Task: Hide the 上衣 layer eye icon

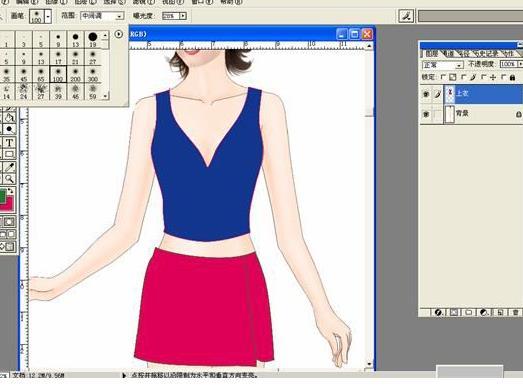Action: pyautogui.click(x=426, y=94)
